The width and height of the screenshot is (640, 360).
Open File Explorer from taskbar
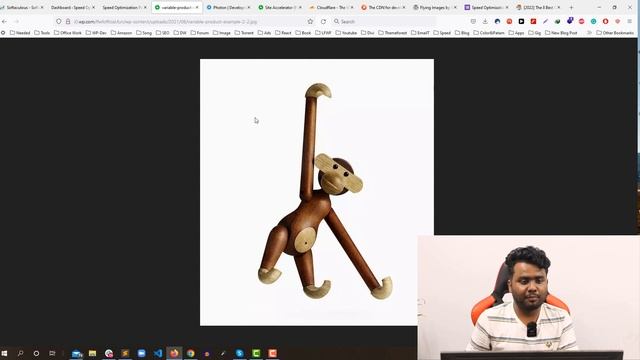[93, 353]
